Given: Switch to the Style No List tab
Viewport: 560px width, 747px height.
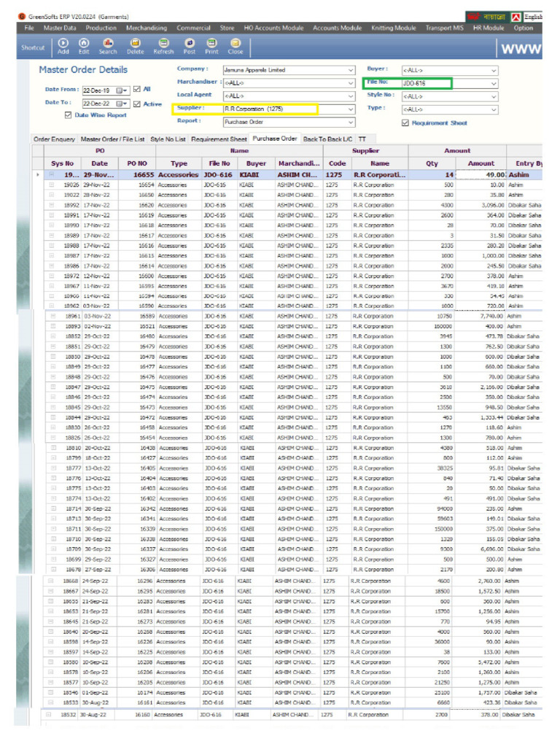Looking at the screenshot, I should click(x=168, y=139).
